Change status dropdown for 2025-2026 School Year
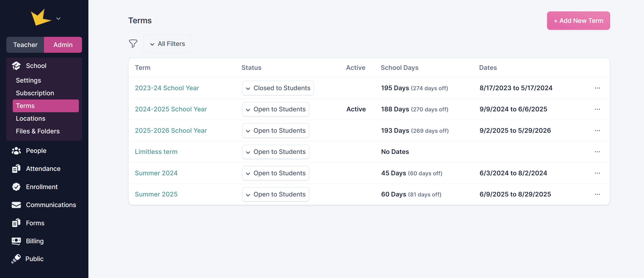The image size is (644, 278). [276, 130]
